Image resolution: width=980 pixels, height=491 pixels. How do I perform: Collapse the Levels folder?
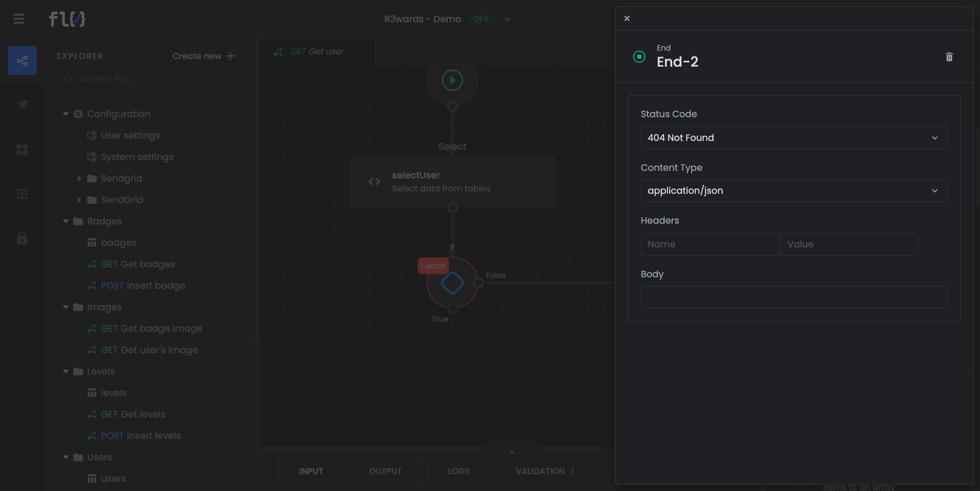[x=66, y=372]
